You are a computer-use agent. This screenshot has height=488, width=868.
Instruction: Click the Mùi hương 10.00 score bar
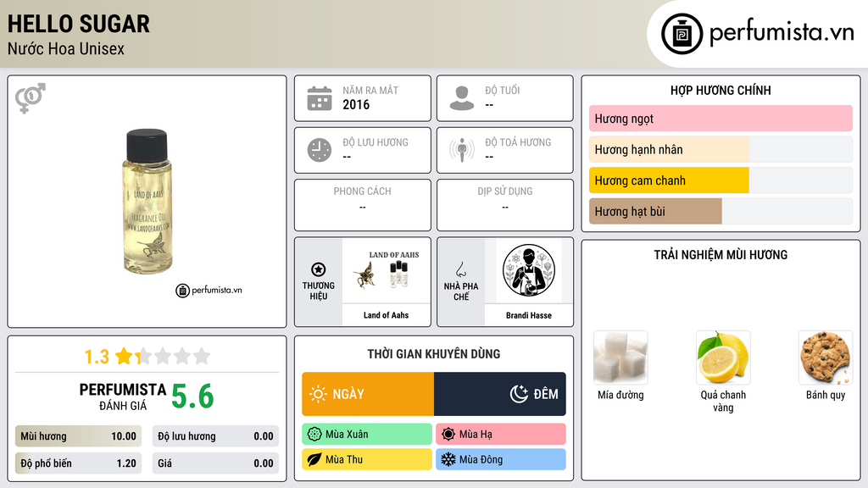point(78,436)
